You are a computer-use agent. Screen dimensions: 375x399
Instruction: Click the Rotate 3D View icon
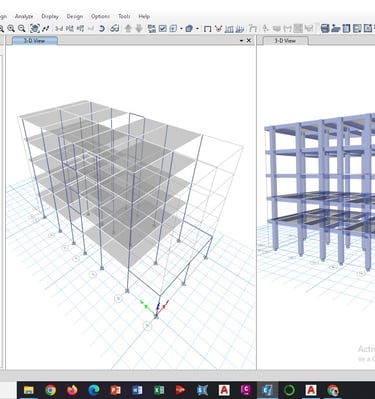(102, 29)
